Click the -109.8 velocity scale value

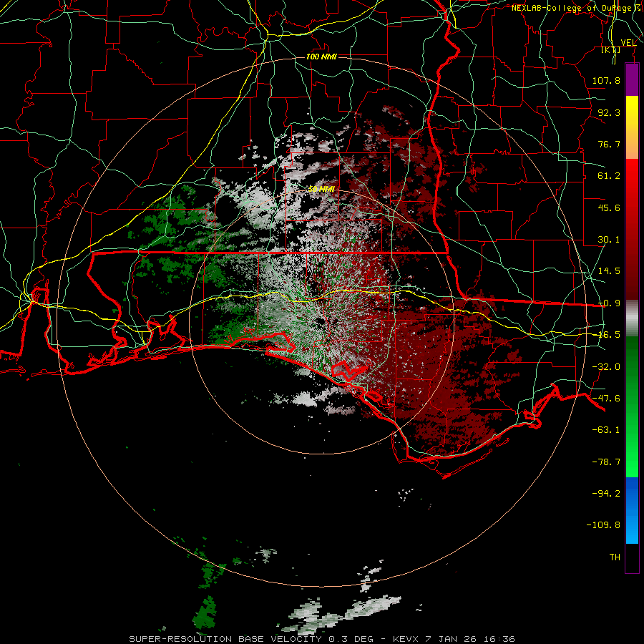pyautogui.click(x=603, y=525)
